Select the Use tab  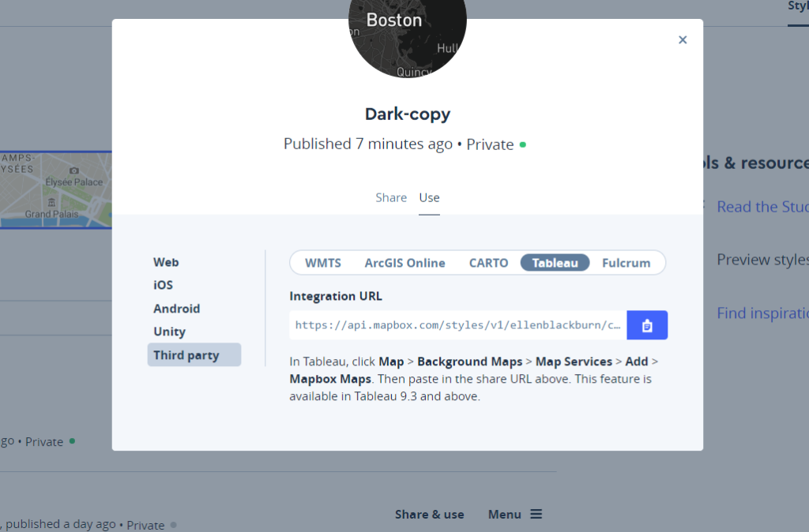click(x=429, y=197)
